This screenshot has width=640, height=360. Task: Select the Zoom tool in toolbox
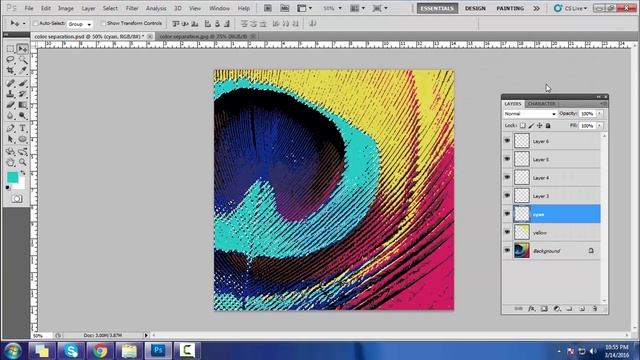[22, 162]
